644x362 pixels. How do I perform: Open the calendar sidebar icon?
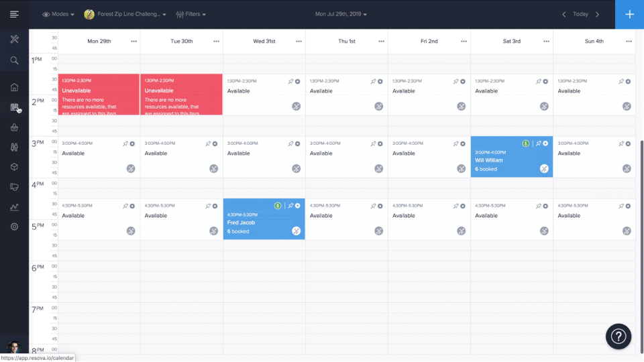15,107
